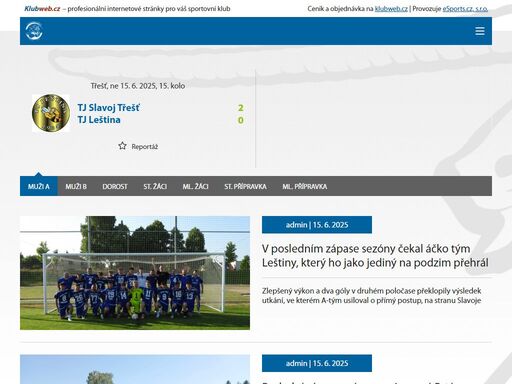
Task: Switch to the ML. PŘÍPRAVKA tab
Action: coord(305,186)
